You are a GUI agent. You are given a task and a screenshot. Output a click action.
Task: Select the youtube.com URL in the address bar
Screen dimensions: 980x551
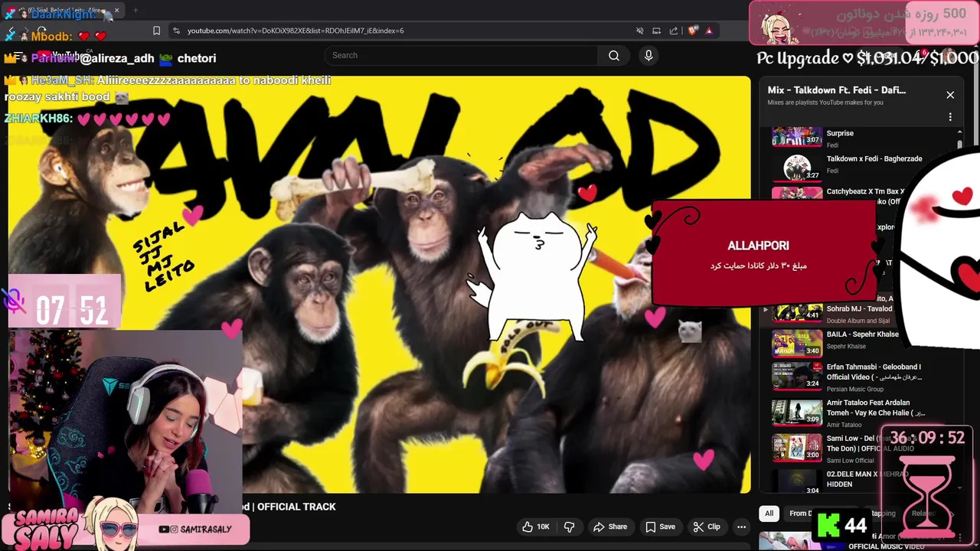(296, 31)
